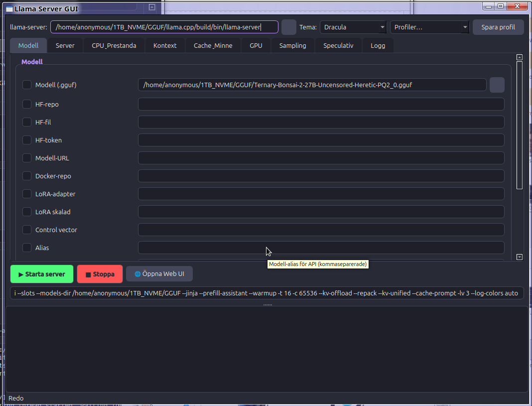This screenshot has height=406, width=532.
Task: Enable the Docker-repo checkbox
Action: point(27,176)
